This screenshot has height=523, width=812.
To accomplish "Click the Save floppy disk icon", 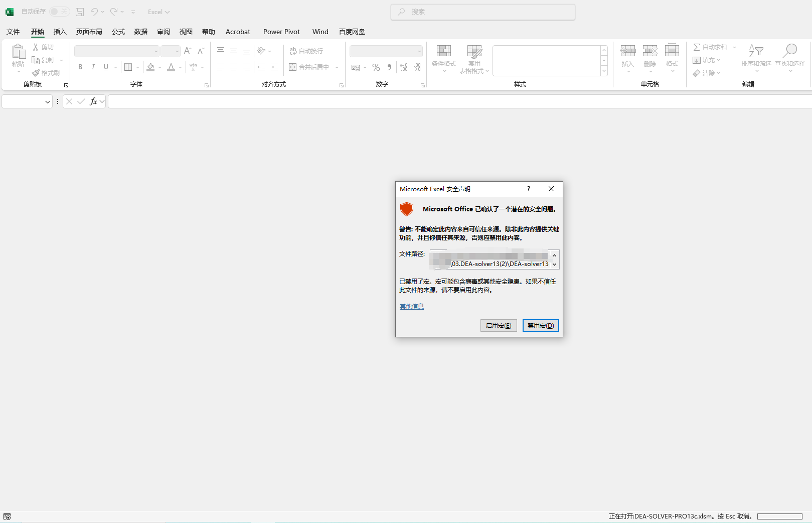I will coord(80,12).
